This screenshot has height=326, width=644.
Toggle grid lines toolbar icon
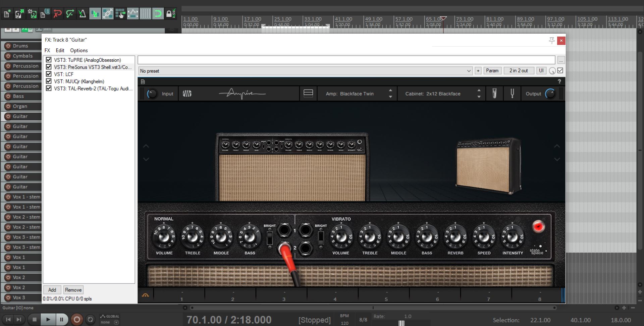click(145, 14)
